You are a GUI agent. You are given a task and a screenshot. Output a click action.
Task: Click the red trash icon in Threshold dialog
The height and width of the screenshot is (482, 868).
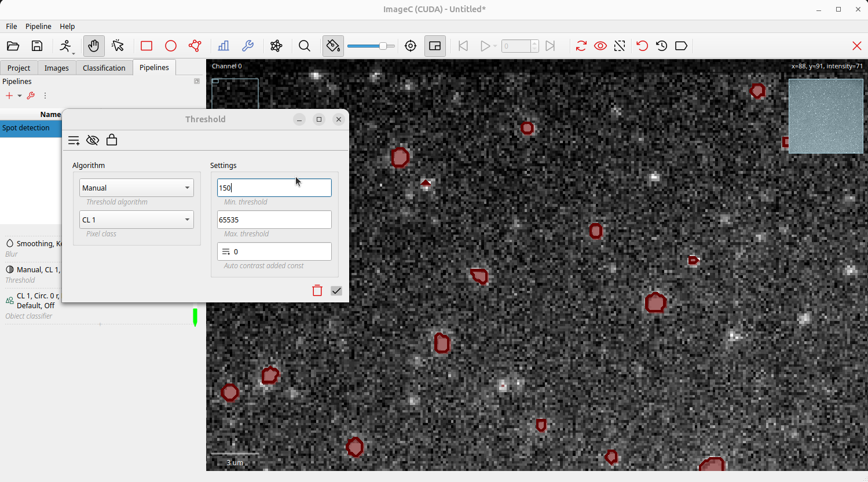tap(317, 291)
